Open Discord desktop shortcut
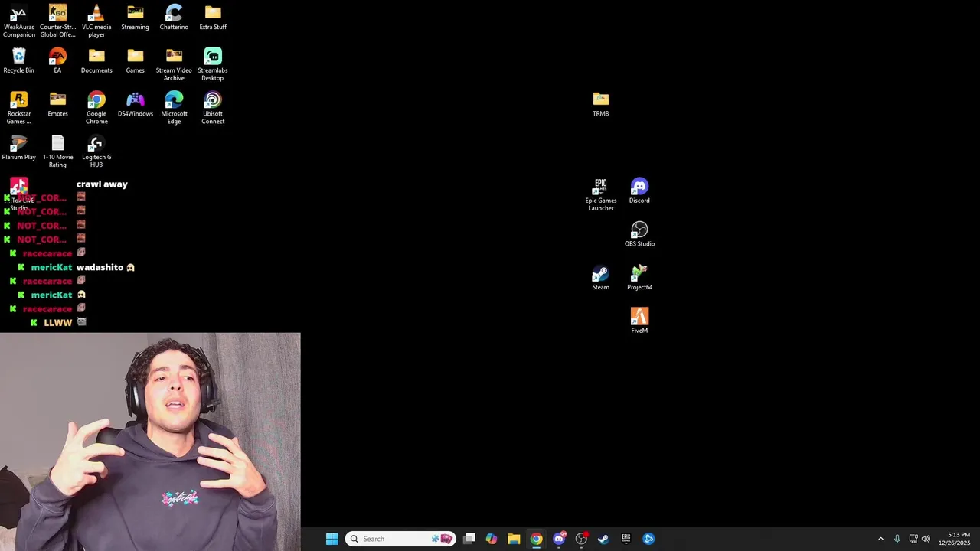This screenshot has height=551, width=980. 639,191
